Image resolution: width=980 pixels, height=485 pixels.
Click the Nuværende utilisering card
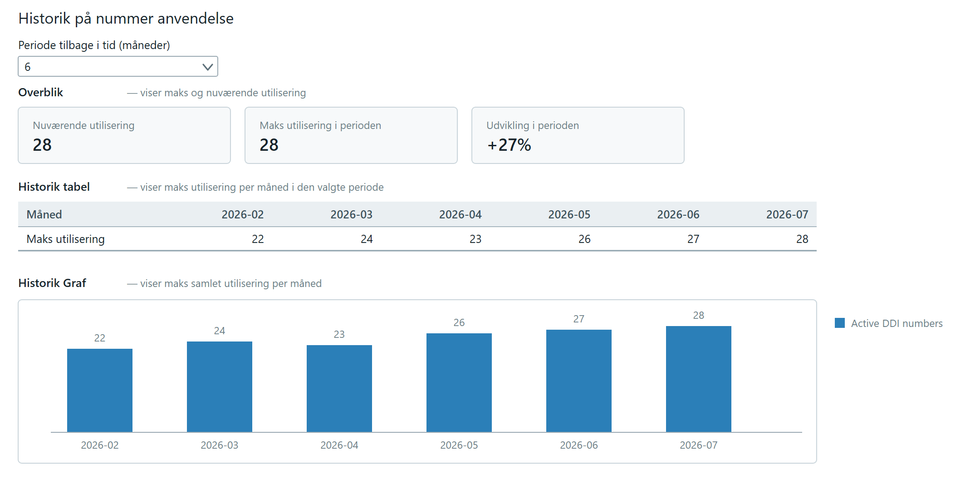click(x=124, y=135)
